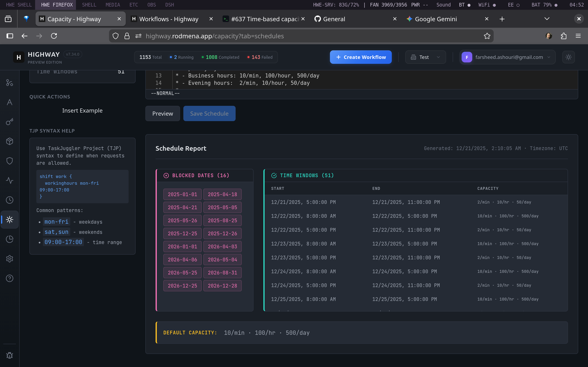Screen dimensions: 588x367
Task: Click the Insert Example quick action
Action: 82,111
